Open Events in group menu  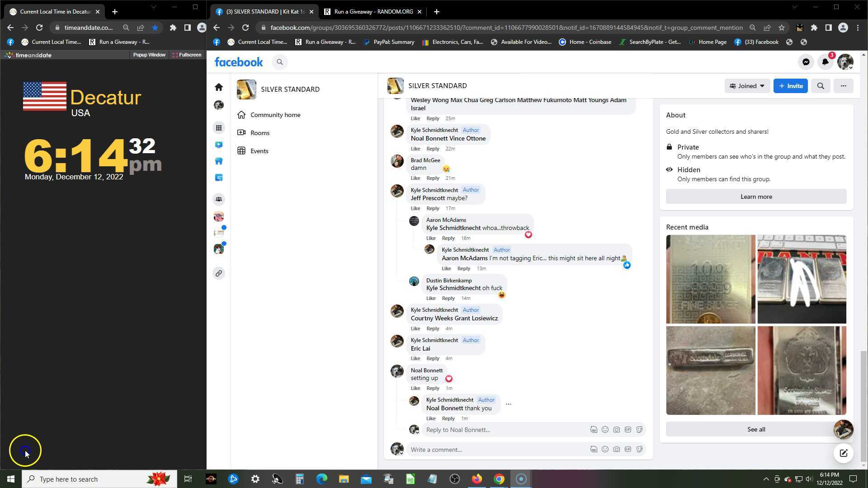pos(259,151)
